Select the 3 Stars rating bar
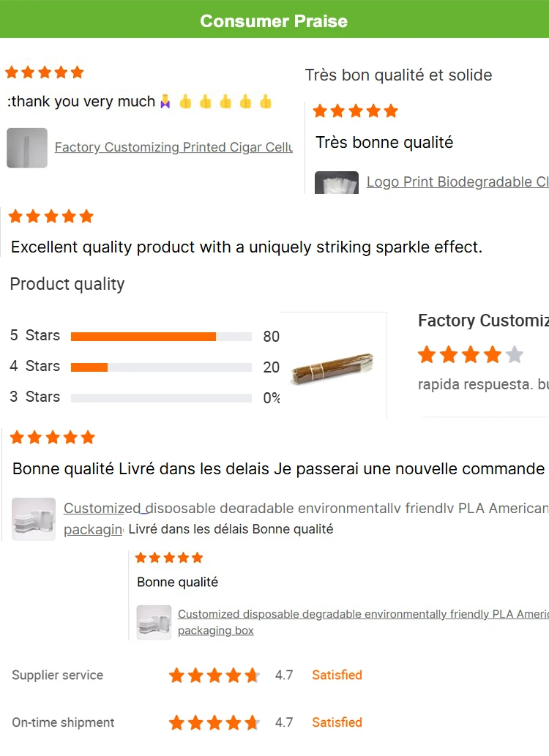Image resolution: width=549 pixels, height=756 pixels. tap(161, 398)
